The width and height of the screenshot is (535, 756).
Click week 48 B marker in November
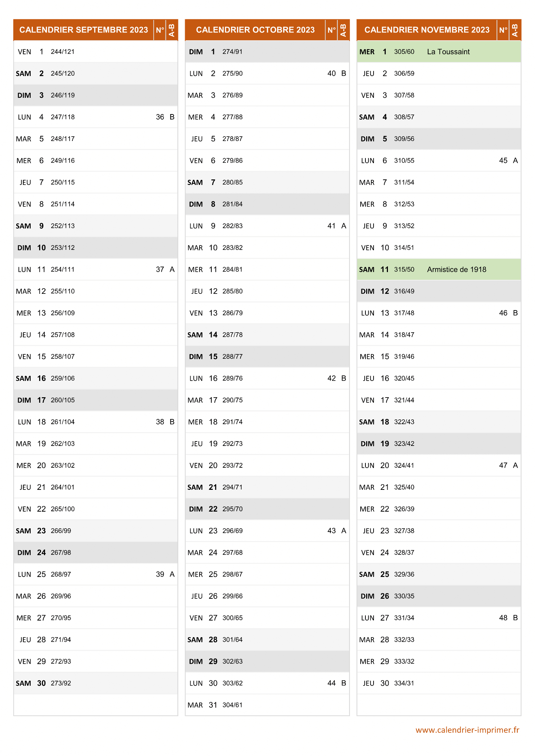coord(515,618)
